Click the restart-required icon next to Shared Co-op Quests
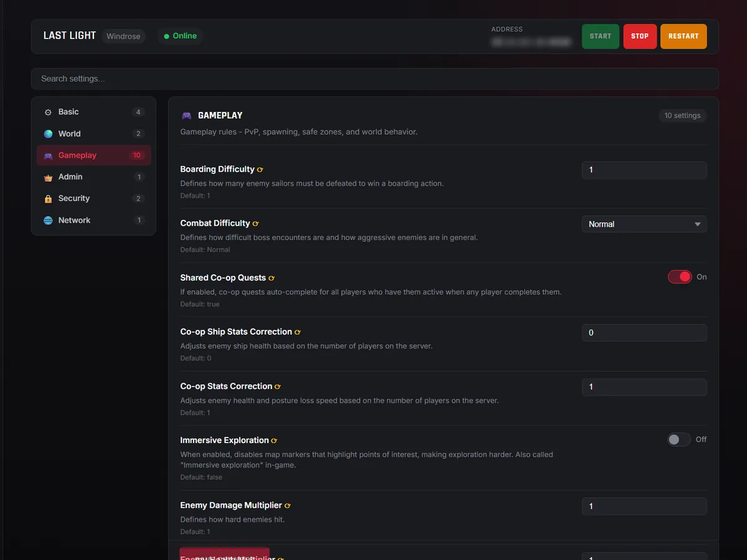This screenshot has height=560, width=747. coord(271,278)
